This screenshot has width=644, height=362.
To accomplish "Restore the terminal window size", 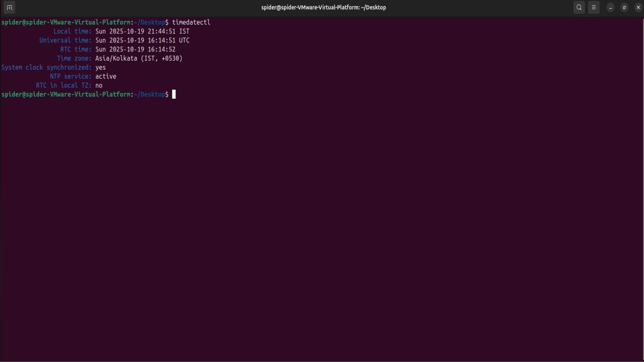I will click(x=624, y=8).
